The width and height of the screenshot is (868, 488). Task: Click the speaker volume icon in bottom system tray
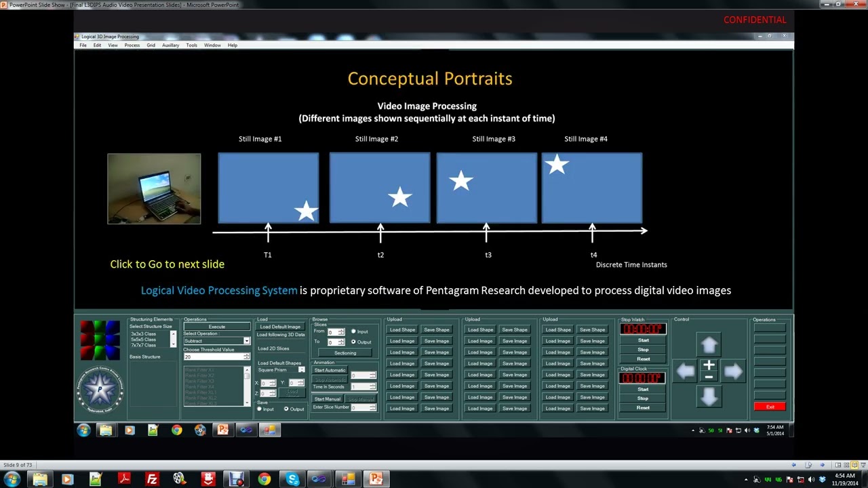pos(811,480)
